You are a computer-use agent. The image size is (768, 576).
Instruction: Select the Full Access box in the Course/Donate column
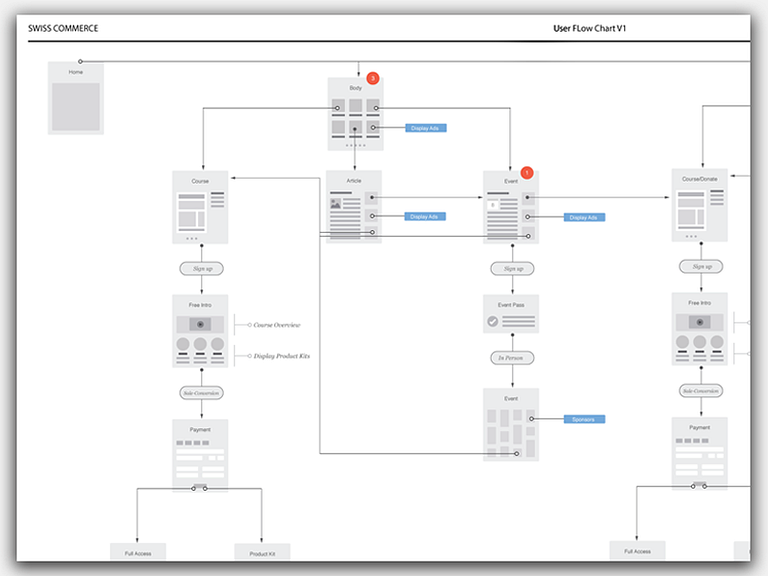click(637, 550)
